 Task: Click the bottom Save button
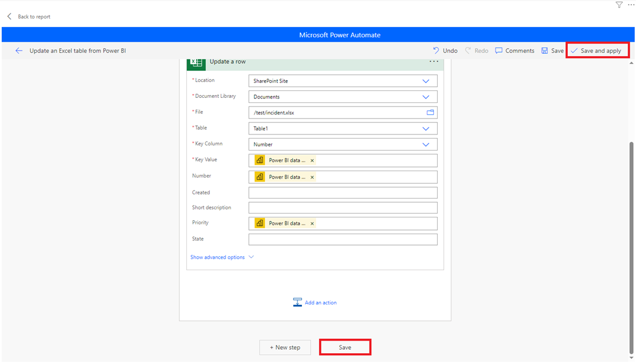point(345,347)
